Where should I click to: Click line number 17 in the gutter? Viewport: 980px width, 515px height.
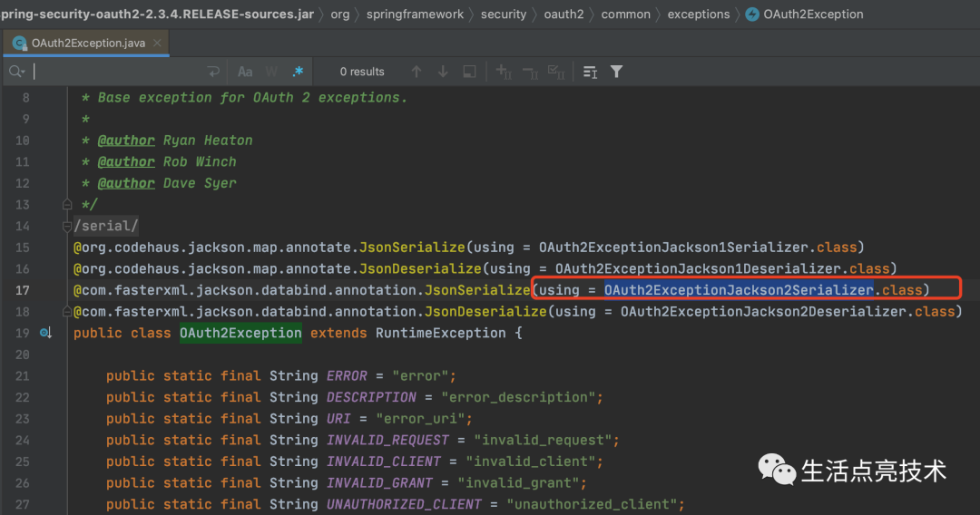(23, 290)
